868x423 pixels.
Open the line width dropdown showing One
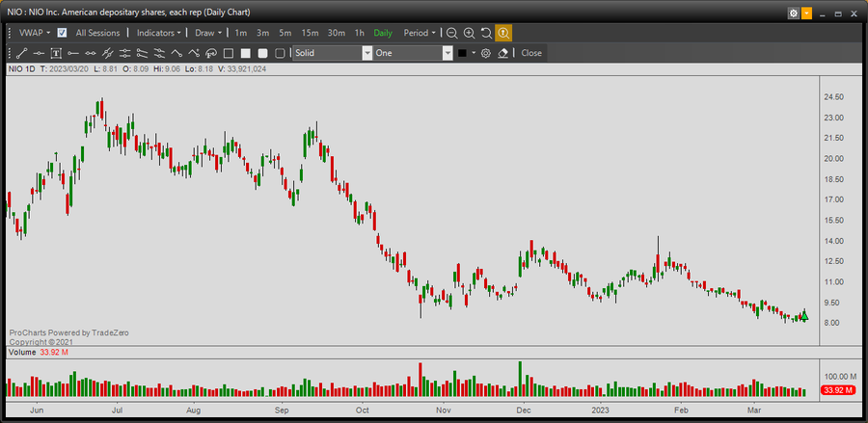[413, 53]
